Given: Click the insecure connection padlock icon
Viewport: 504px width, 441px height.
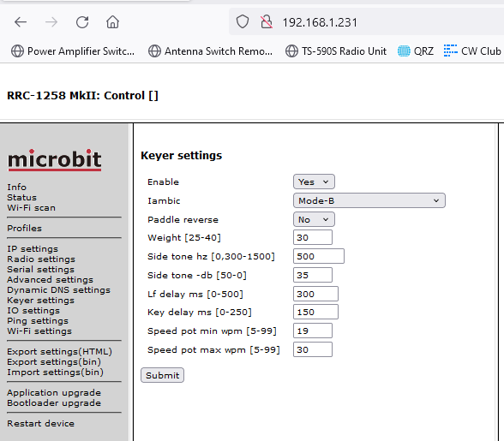Looking at the screenshot, I should [267, 22].
